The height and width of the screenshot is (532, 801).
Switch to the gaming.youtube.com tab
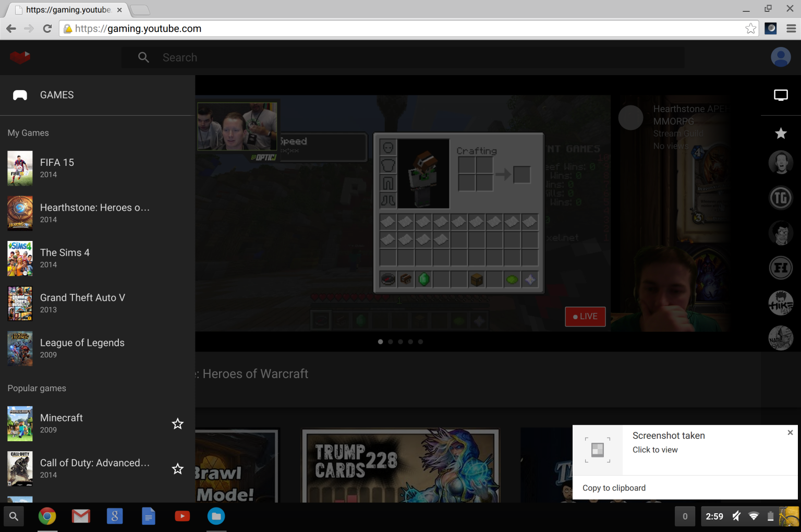(x=65, y=9)
